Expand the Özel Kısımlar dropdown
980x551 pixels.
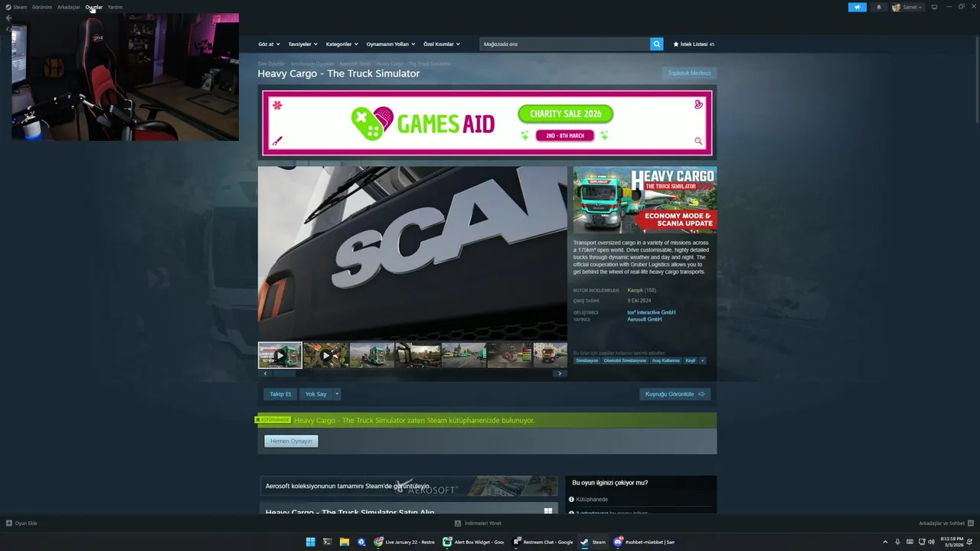click(x=442, y=44)
